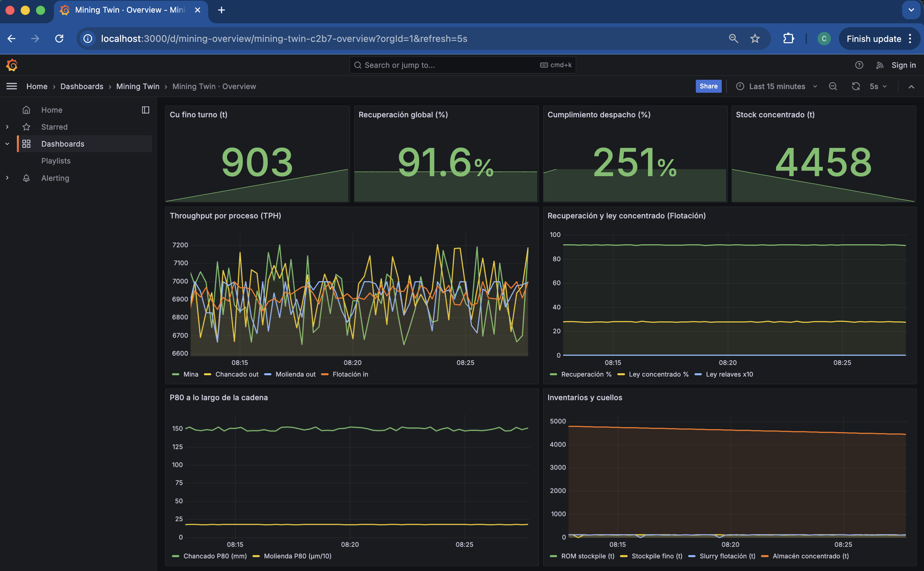Switch to the Mining Twin Overview browser tab
Screen dimensions: 924x571
click(x=130, y=10)
